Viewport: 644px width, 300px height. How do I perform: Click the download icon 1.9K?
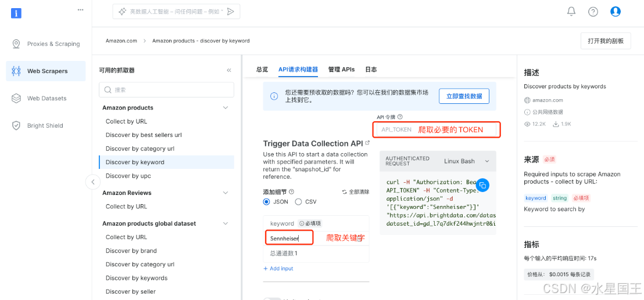[556, 124]
